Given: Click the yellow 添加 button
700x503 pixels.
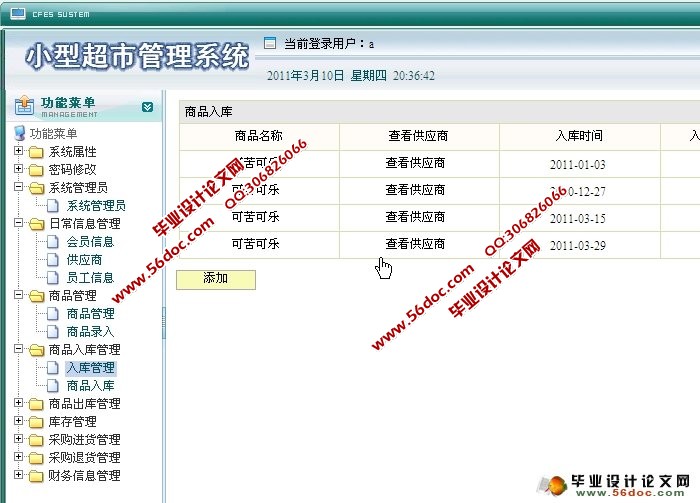Looking at the screenshot, I should [x=216, y=279].
